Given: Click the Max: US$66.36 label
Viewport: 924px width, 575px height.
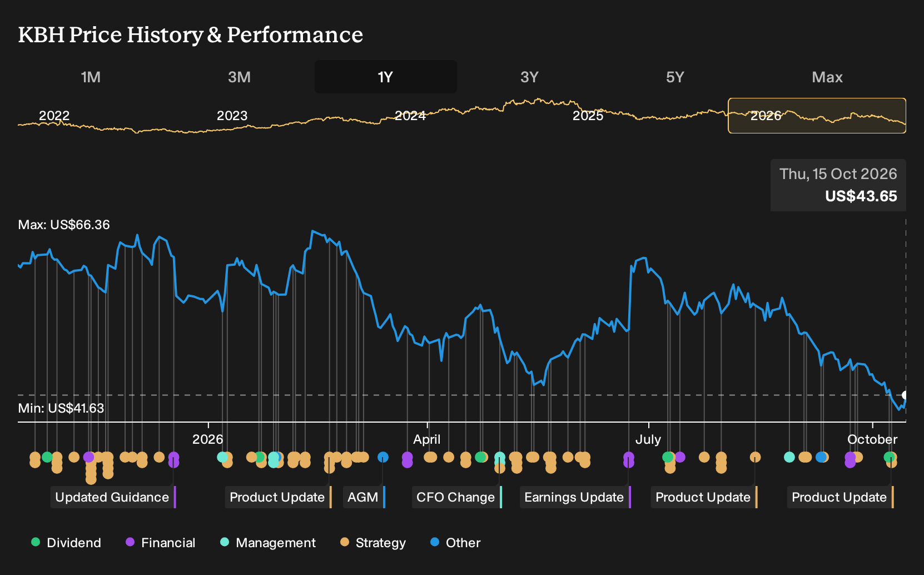Looking at the screenshot, I should [64, 225].
